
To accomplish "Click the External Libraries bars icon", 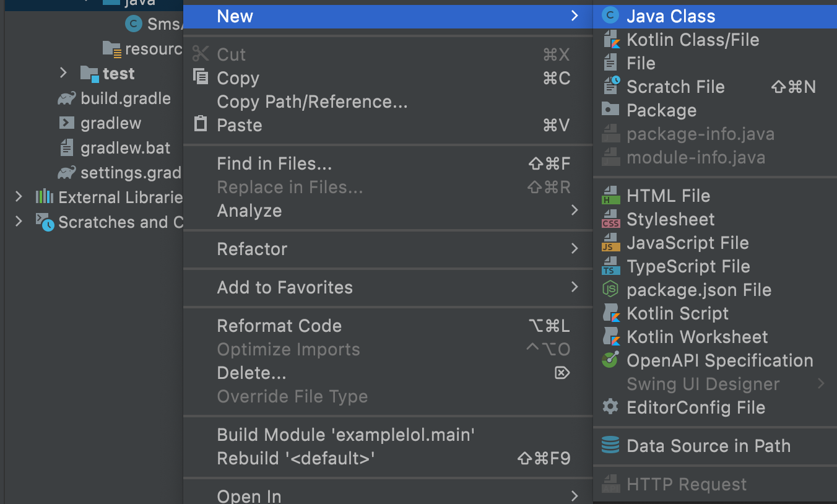I will pyautogui.click(x=44, y=197).
